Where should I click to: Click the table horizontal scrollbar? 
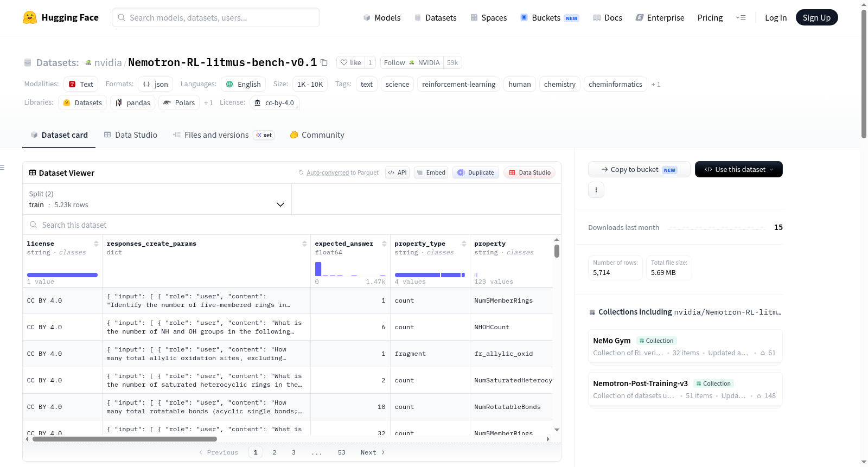[125, 439]
